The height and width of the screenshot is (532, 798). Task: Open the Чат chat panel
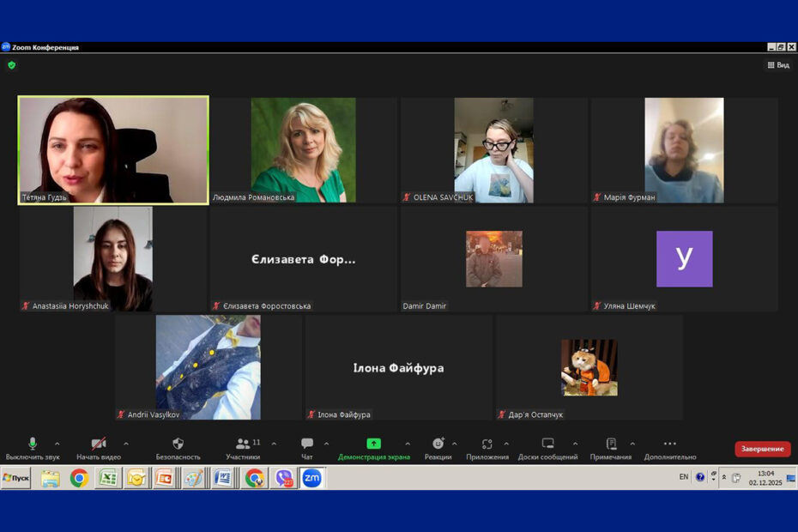coord(306,444)
